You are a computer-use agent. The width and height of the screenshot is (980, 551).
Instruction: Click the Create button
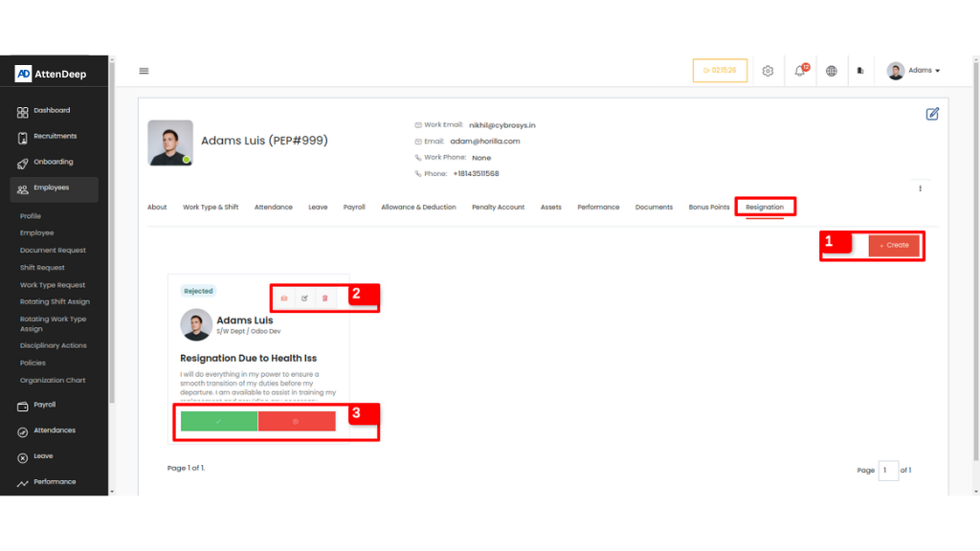(894, 246)
